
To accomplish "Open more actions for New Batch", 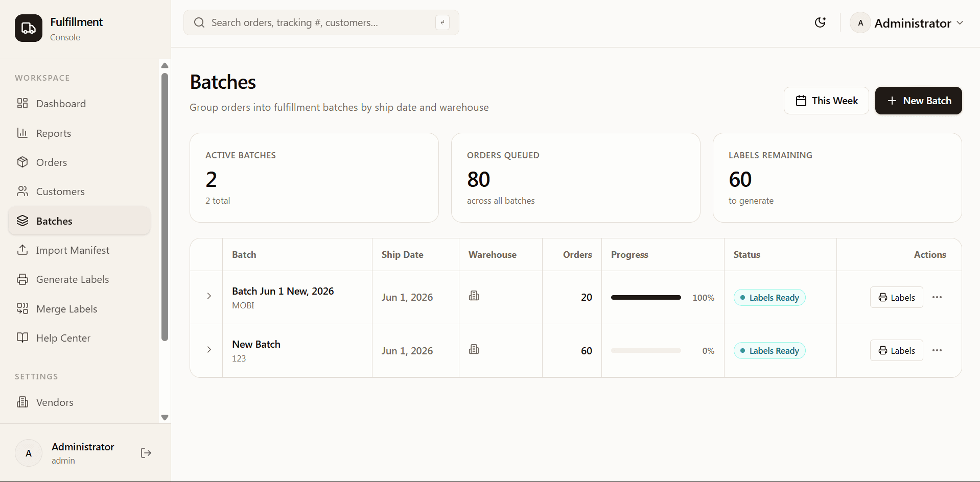I will pos(937,350).
